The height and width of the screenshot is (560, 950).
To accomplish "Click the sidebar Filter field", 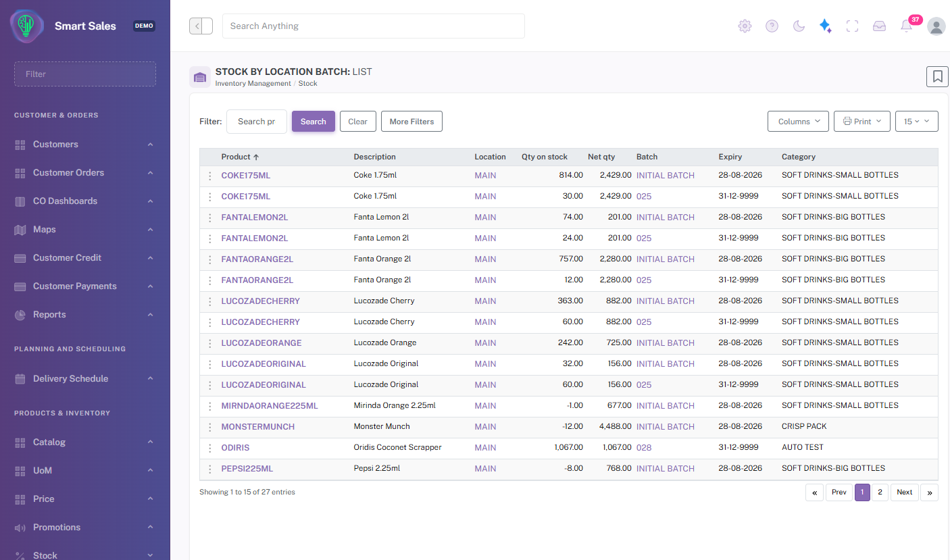I will click(85, 74).
